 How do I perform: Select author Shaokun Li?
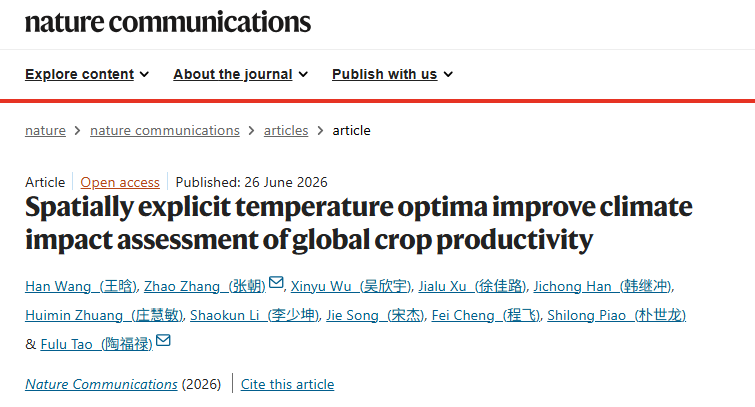[x=255, y=315]
